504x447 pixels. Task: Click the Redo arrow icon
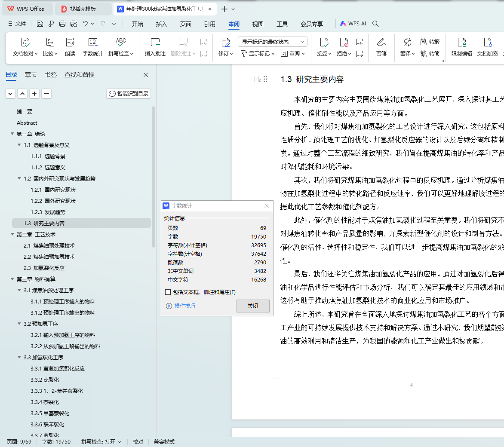point(103,24)
